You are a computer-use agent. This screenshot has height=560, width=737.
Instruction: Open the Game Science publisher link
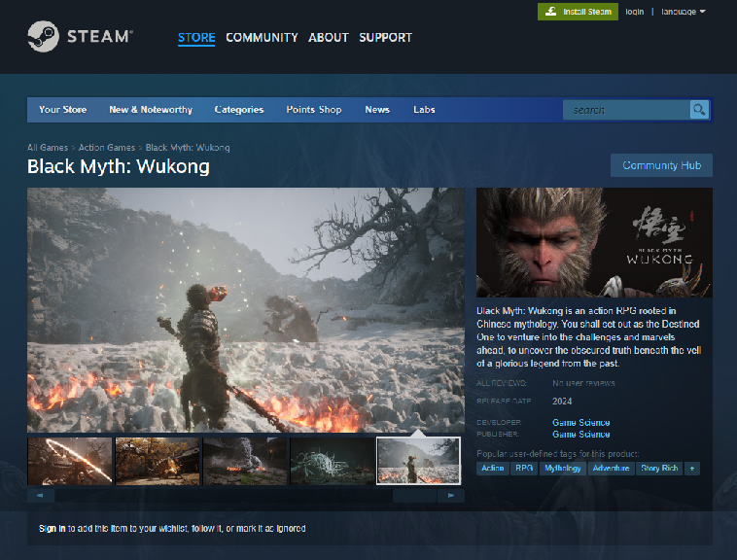click(x=581, y=434)
